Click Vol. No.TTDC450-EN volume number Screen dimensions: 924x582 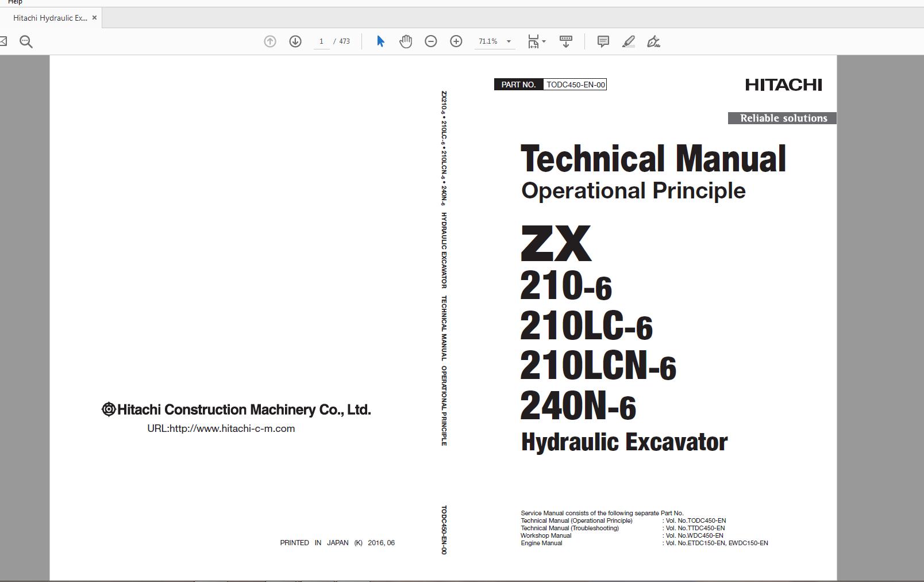click(695, 528)
